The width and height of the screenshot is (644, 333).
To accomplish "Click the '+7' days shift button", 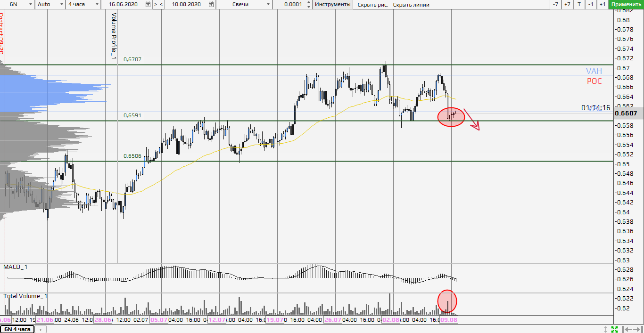I will pos(567,4).
